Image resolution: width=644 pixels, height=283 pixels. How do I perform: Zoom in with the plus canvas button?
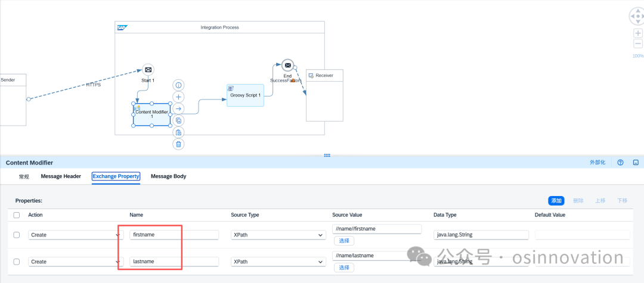pos(637,33)
